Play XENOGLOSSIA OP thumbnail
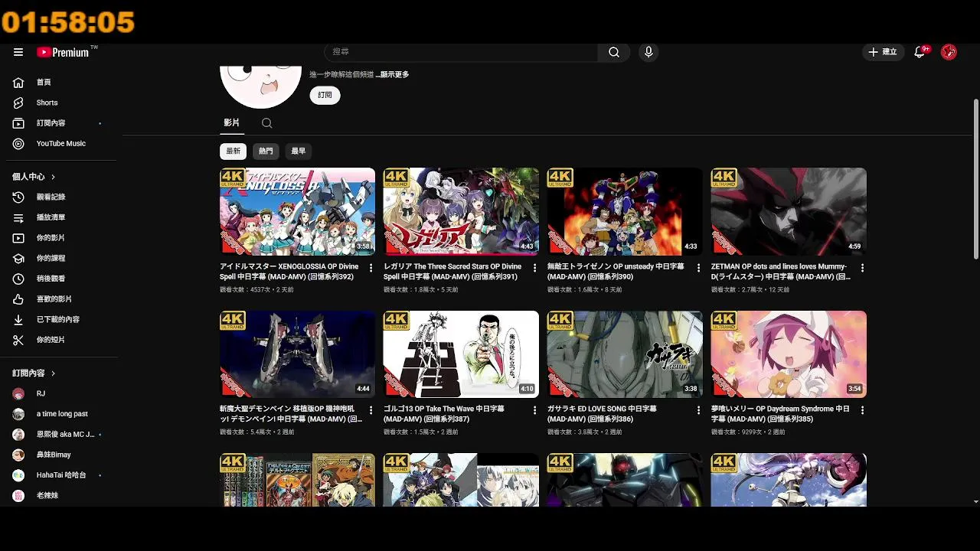This screenshot has width=980, height=551. [x=297, y=211]
